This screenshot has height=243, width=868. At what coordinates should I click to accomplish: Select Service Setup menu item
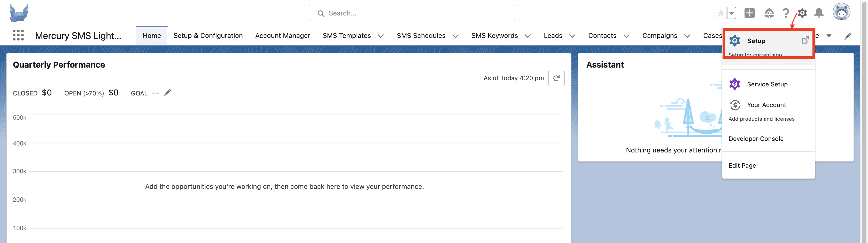(x=768, y=84)
